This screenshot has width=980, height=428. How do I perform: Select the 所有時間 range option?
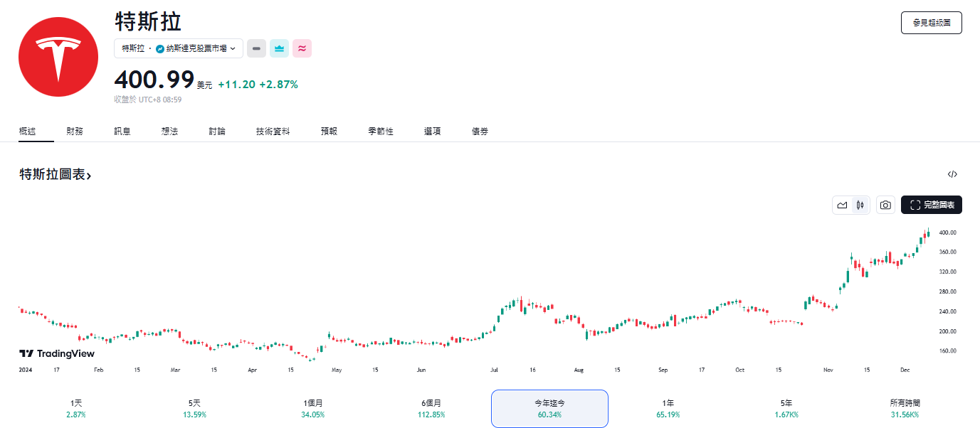(x=905, y=408)
